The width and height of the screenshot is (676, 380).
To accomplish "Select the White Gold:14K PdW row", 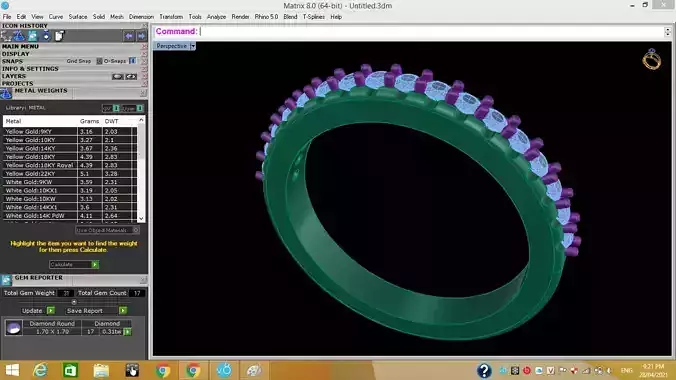I will (70, 216).
